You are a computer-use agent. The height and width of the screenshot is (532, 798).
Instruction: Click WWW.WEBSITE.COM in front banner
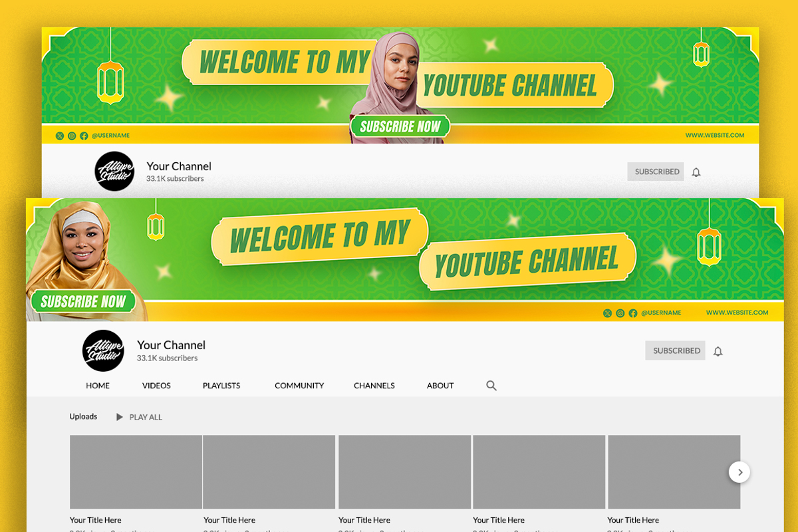(737, 313)
